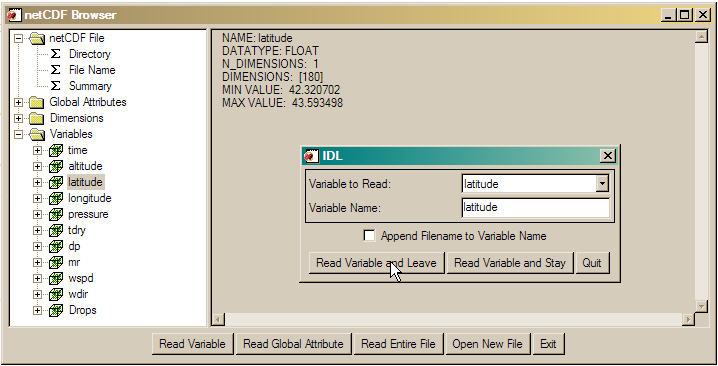
Task: Click the info panel scroll down arrow
Action: pos(701,306)
